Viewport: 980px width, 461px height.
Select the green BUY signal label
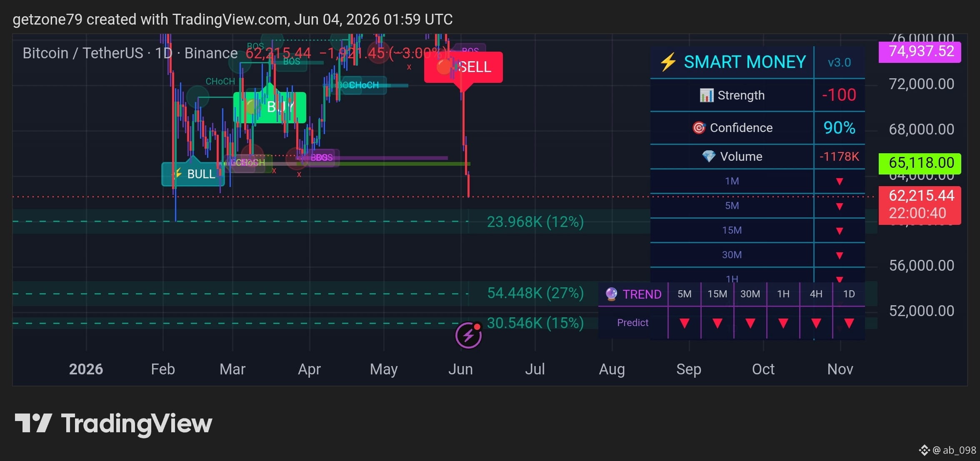(270, 107)
